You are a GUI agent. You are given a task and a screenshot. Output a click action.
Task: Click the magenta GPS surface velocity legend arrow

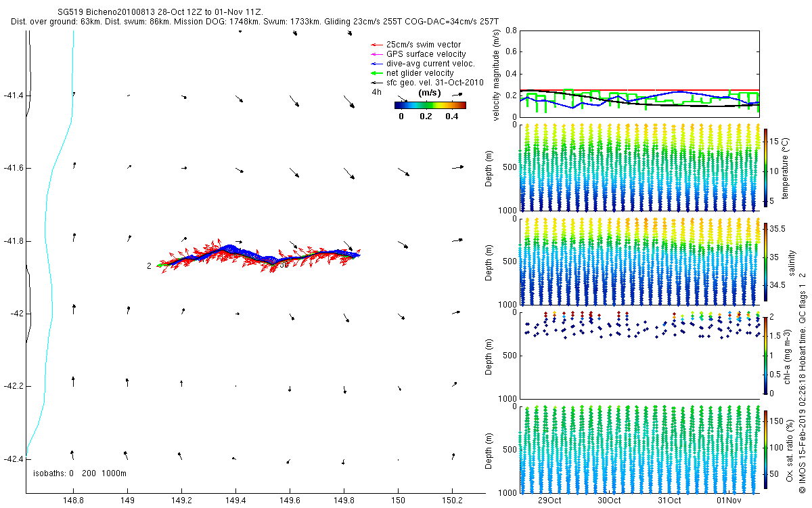pyautogui.click(x=376, y=54)
